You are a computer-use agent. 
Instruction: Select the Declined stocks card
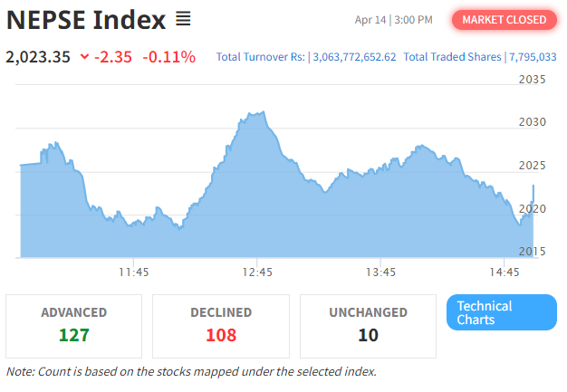pos(221,325)
